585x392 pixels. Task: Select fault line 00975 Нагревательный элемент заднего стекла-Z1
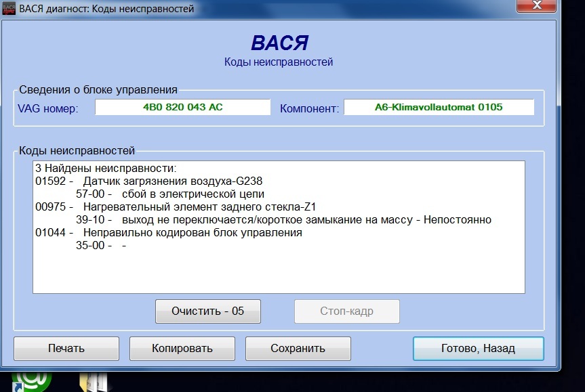pos(176,206)
